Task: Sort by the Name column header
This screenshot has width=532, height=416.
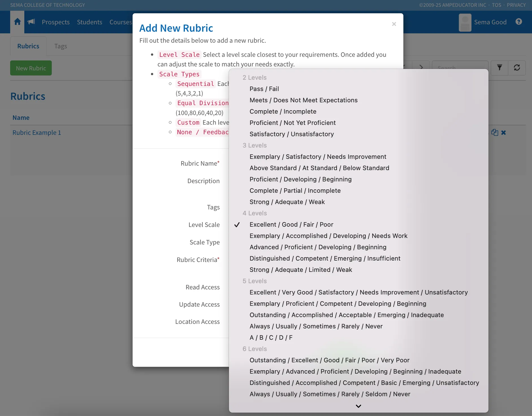Action: (21, 118)
